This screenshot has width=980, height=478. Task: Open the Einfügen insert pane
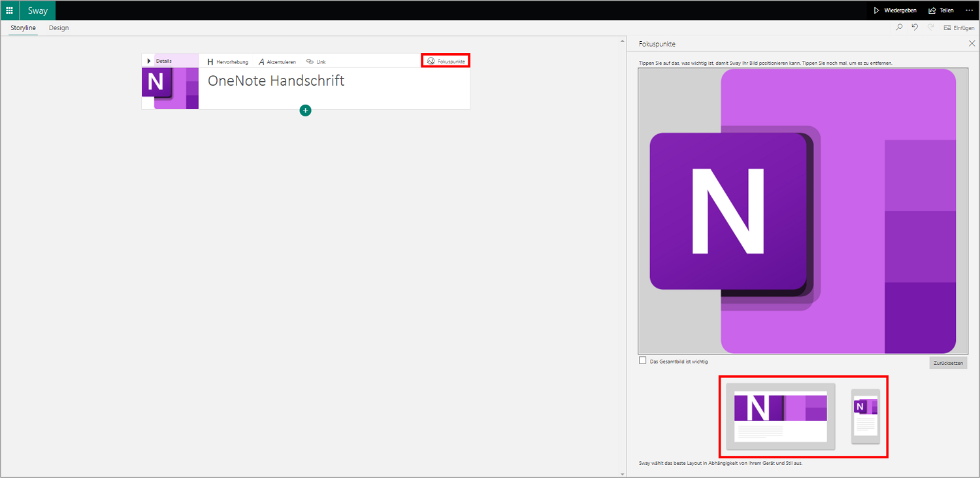959,28
